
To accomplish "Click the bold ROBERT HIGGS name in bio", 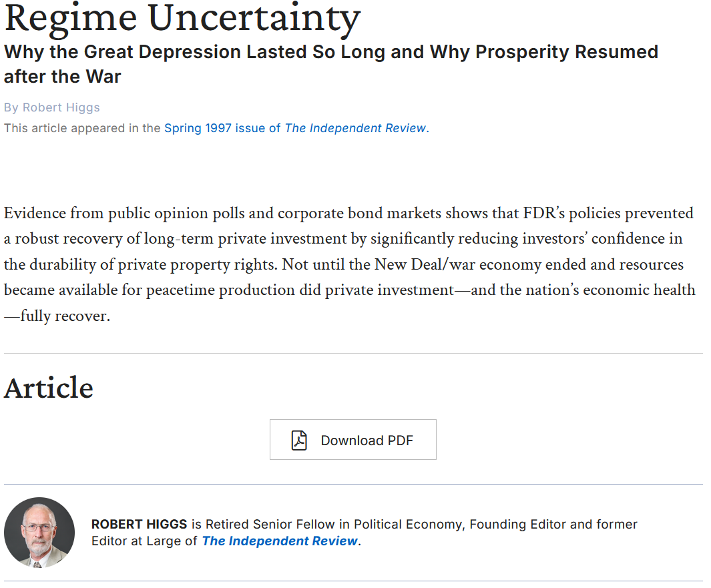I will click(140, 524).
